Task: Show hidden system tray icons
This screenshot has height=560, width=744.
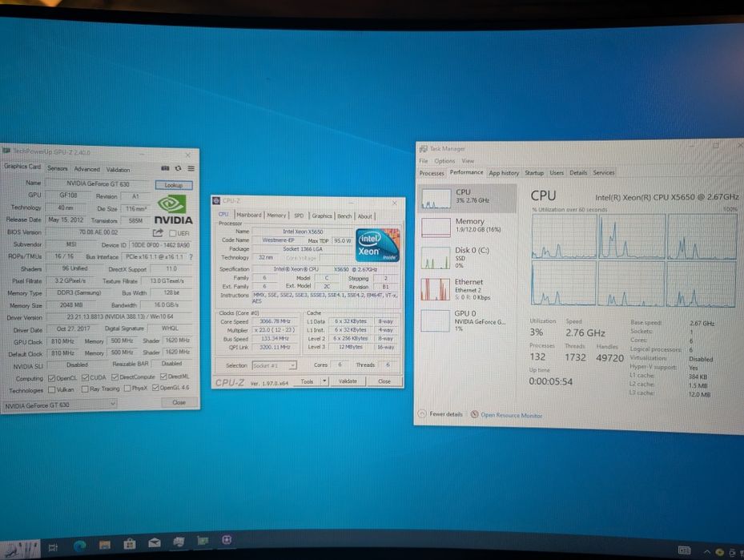Action: (706, 551)
